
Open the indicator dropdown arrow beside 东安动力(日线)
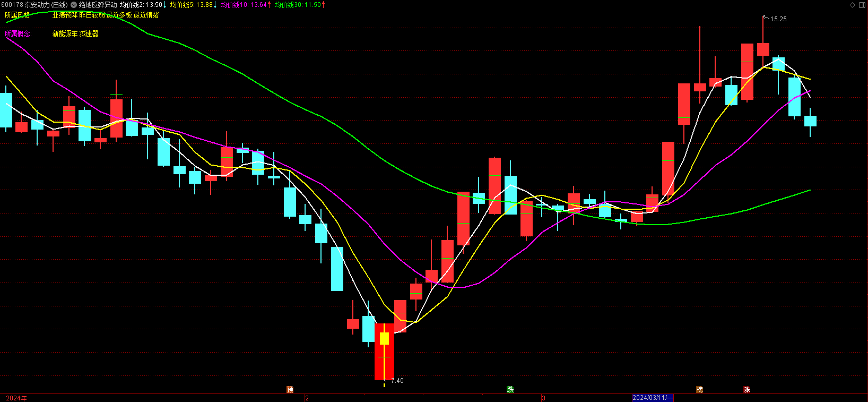click(x=74, y=5)
